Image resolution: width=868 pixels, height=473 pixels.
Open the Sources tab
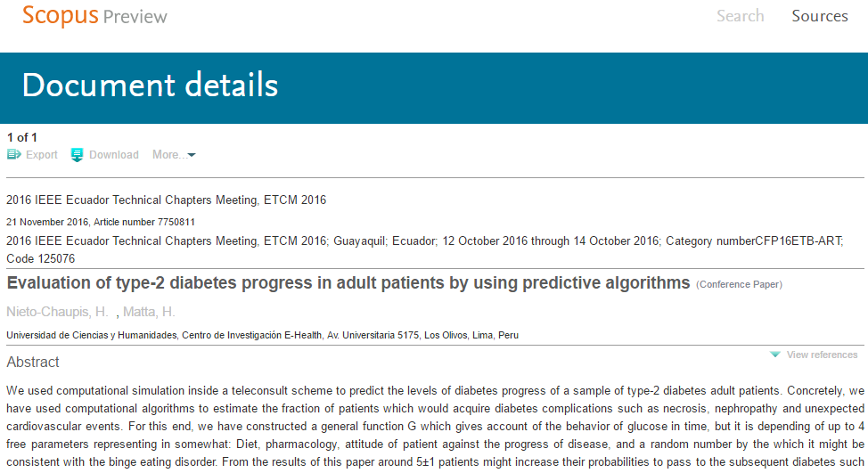[819, 16]
